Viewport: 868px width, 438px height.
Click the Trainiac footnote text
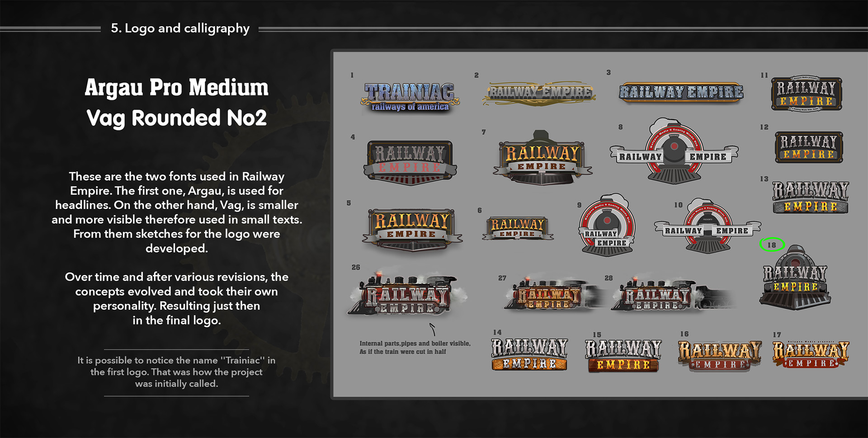point(176,372)
